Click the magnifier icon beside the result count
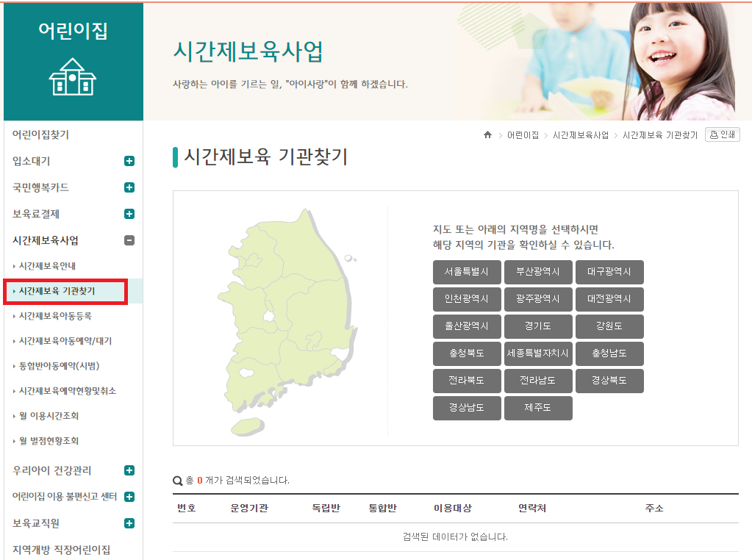This screenshot has height=560, width=752. pyautogui.click(x=176, y=480)
